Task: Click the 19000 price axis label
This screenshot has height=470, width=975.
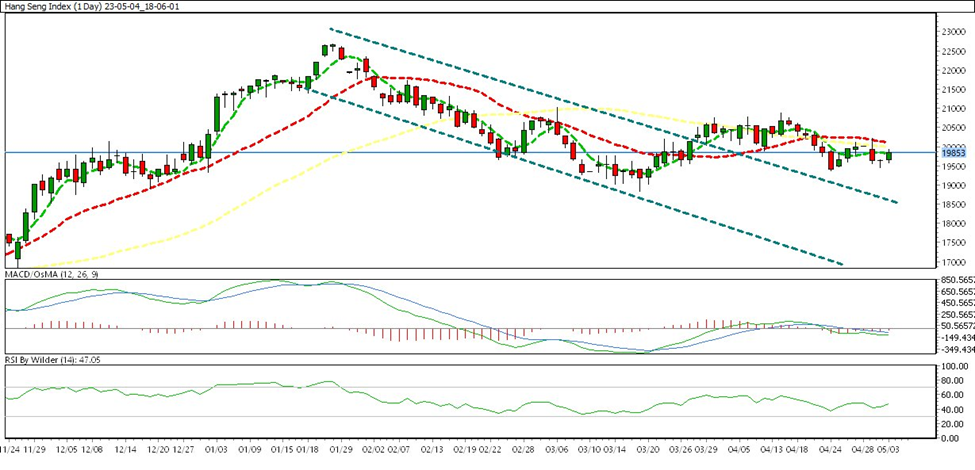Action: pos(954,185)
